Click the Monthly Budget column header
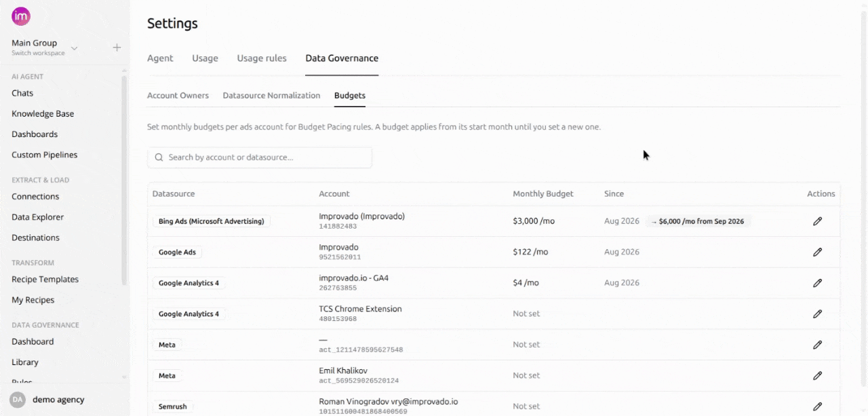Screen dimensions: 868x416 click(543, 194)
